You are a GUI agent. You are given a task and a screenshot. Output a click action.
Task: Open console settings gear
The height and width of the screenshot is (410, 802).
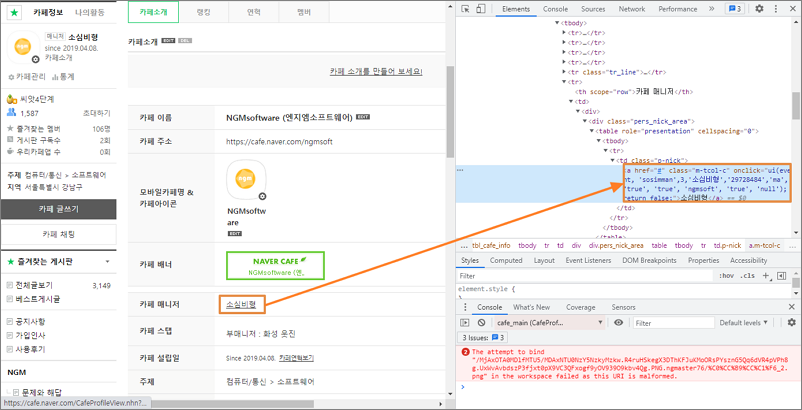click(791, 323)
